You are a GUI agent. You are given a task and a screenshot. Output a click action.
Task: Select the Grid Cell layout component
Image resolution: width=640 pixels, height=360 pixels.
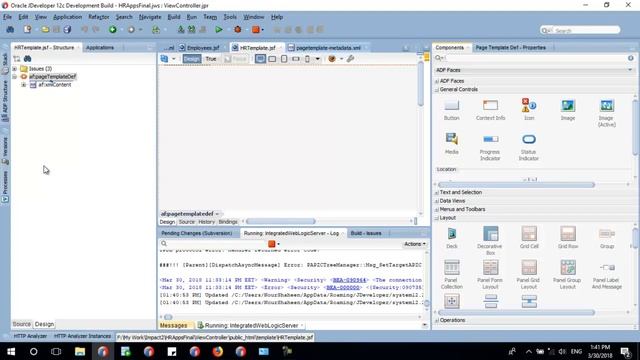click(x=529, y=234)
